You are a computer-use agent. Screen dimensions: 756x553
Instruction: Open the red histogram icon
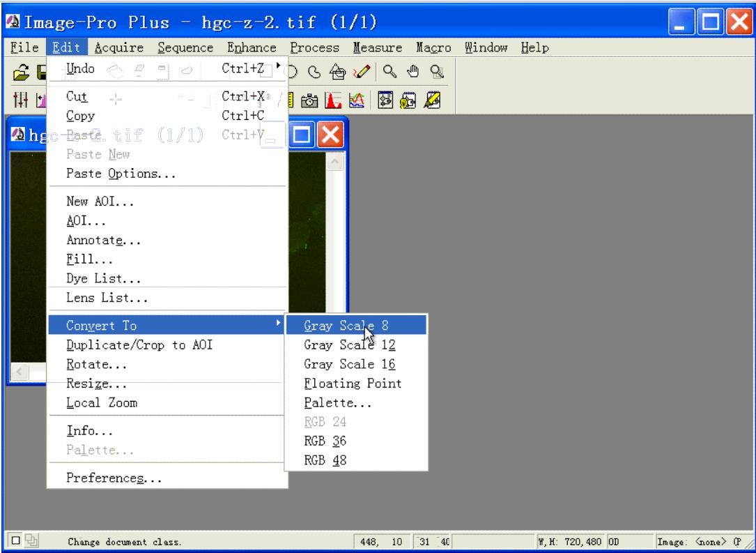333,100
